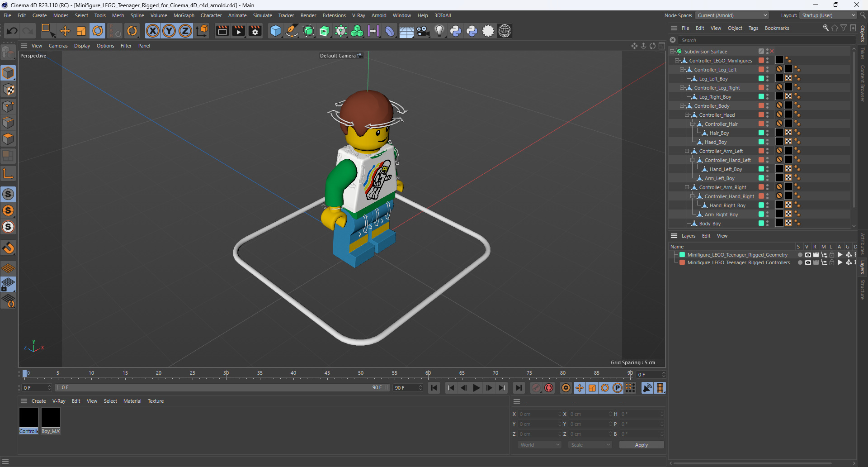This screenshot has height=467, width=868.
Task: Collapse Controller_Body tree node
Action: coord(682,106)
